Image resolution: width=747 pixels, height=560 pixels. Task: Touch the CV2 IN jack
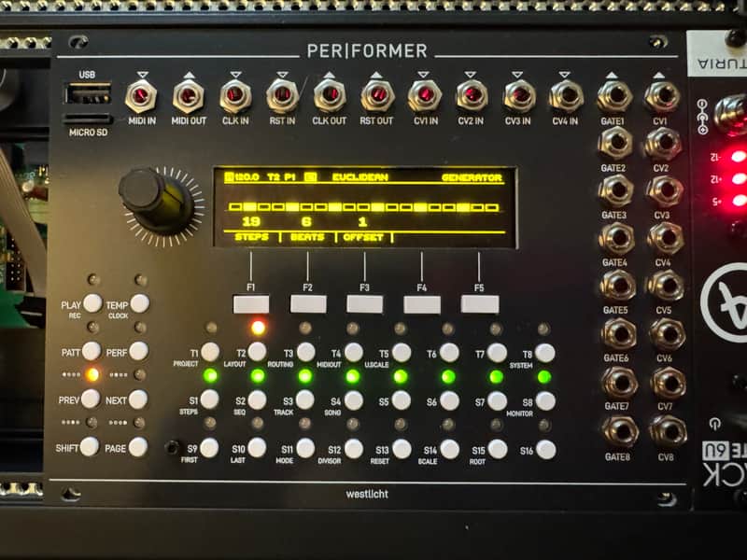(472, 96)
